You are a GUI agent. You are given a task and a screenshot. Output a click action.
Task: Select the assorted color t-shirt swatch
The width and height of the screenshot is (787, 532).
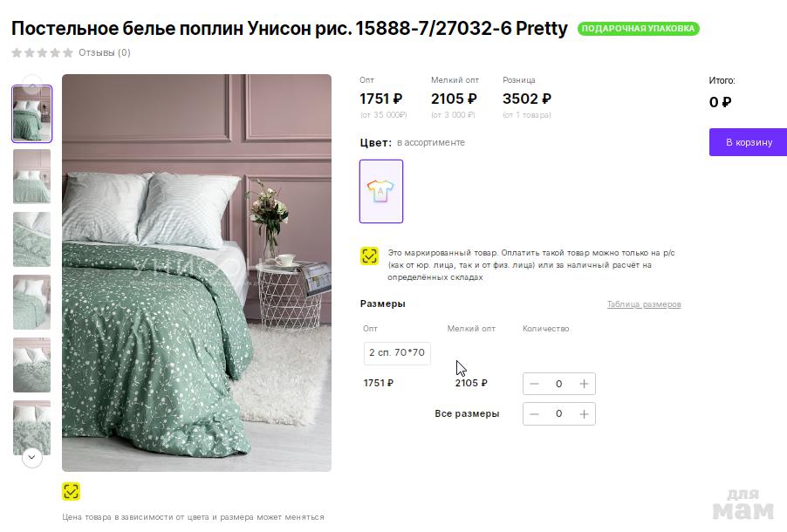(381, 191)
